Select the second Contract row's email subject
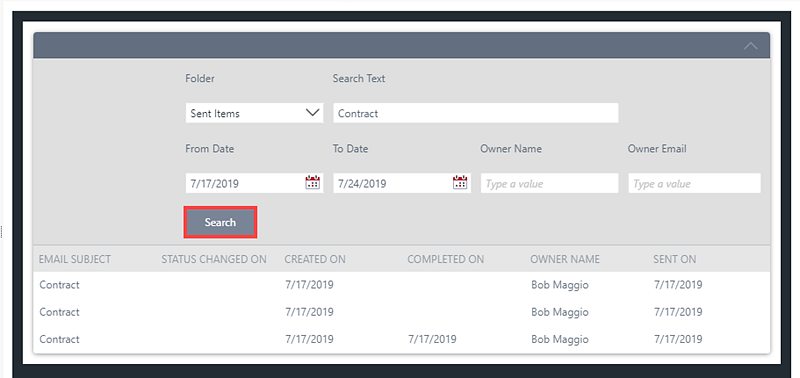This screenshot has width=800, height=378. click(60, 312)
